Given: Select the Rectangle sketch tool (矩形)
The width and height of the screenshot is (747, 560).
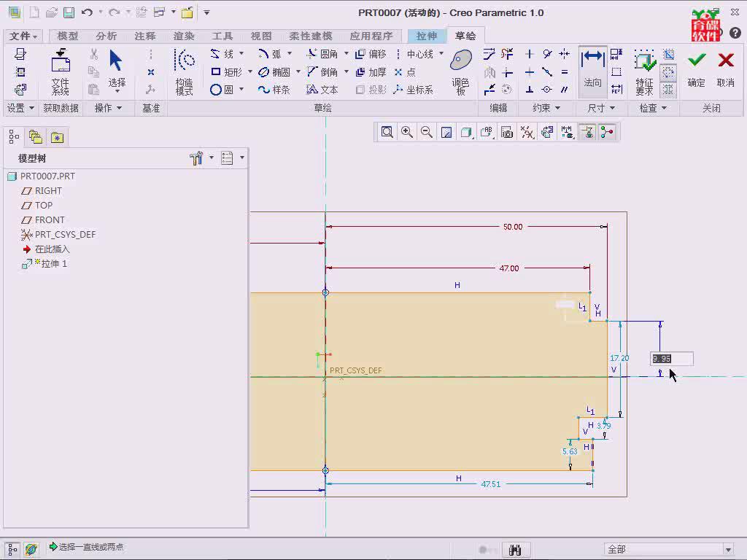Looking at the screenshot, I should (227, 72).
